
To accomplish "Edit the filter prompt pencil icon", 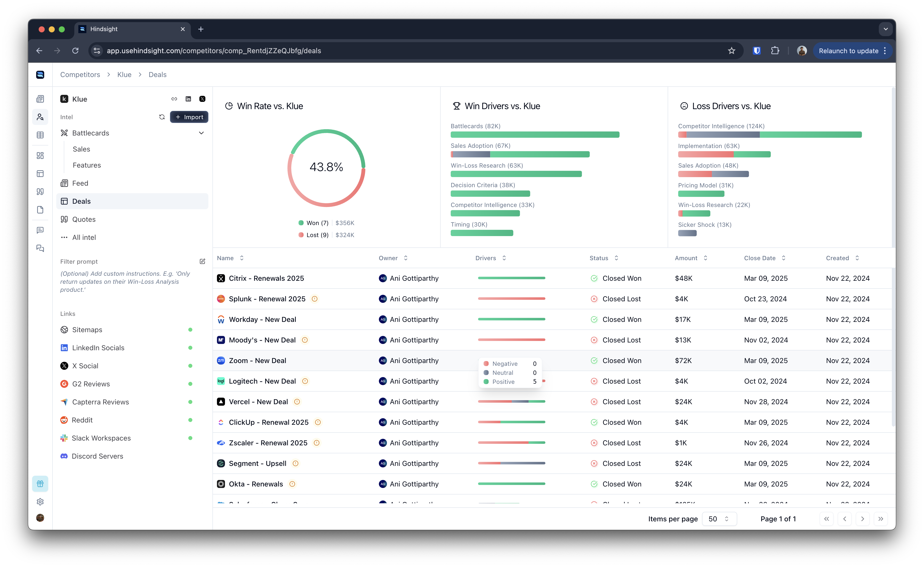I will tap(202, 261).
